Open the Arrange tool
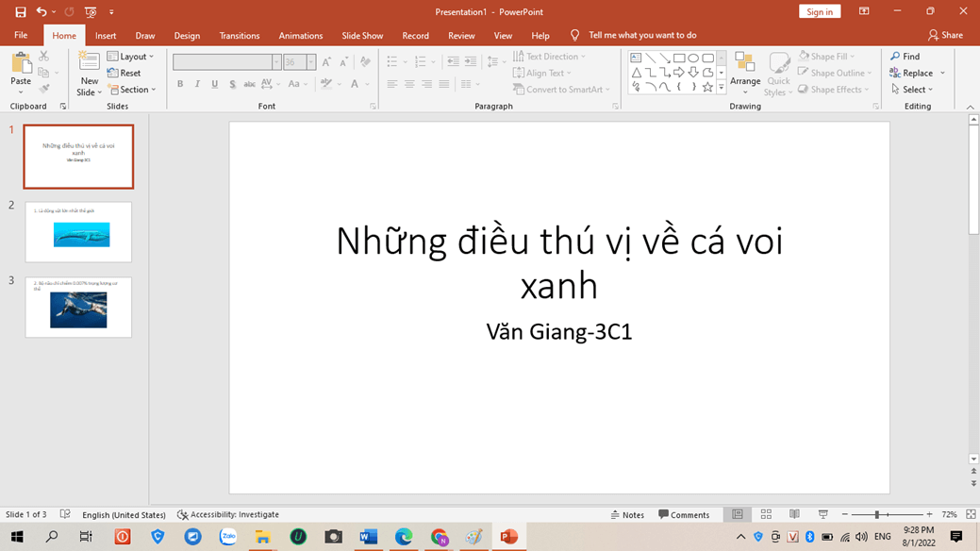The image size is (980, 551). click(x=744, y=73)
